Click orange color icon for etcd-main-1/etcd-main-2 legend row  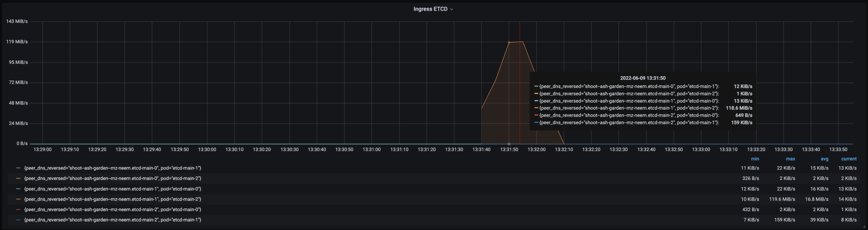click(18, 199)
